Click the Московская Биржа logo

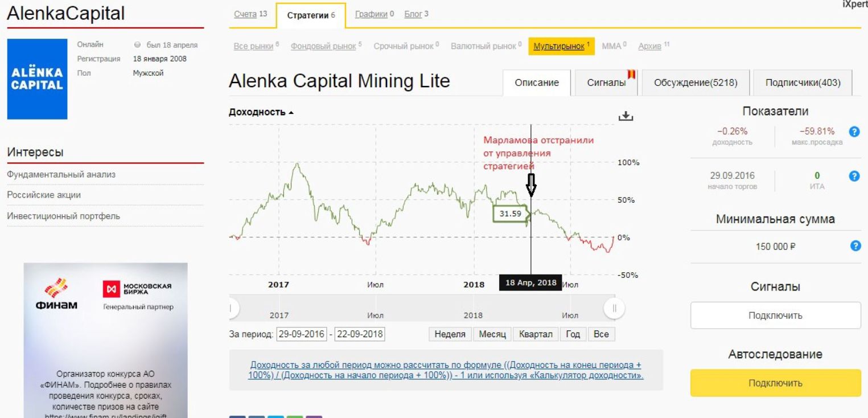pyautogui.click(x=137, y=288)
